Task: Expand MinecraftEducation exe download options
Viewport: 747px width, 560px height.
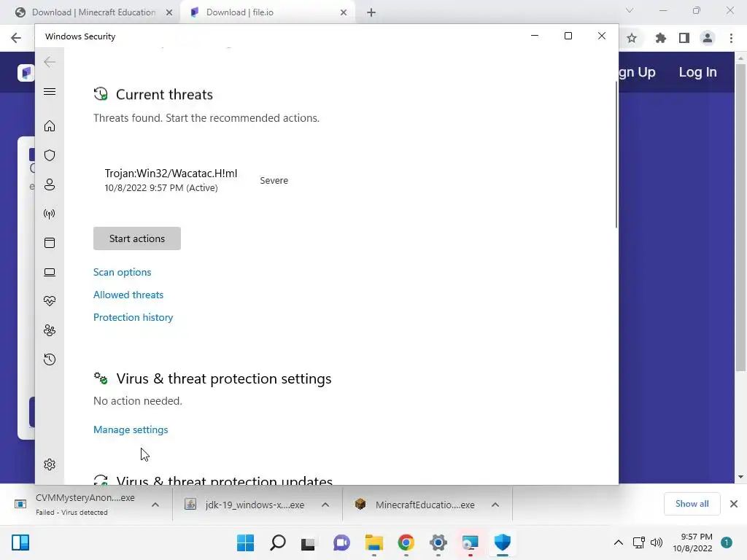Action: click(x=495, y=505)
